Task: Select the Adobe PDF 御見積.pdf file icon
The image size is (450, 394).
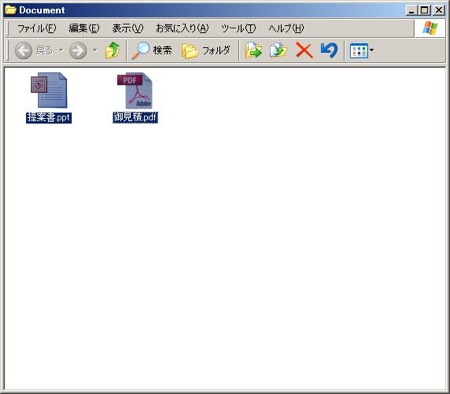Action: coord(135,90)
